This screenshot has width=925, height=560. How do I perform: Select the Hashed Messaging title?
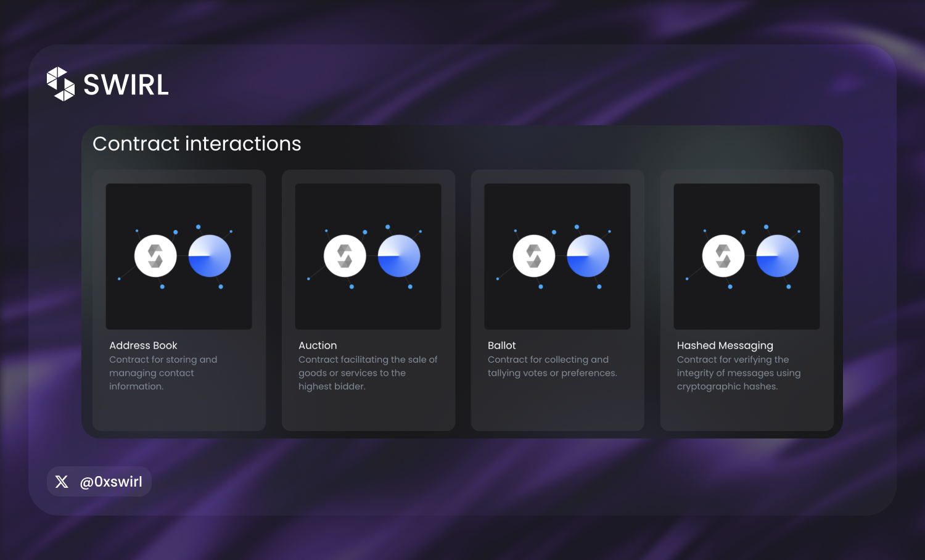725,346
